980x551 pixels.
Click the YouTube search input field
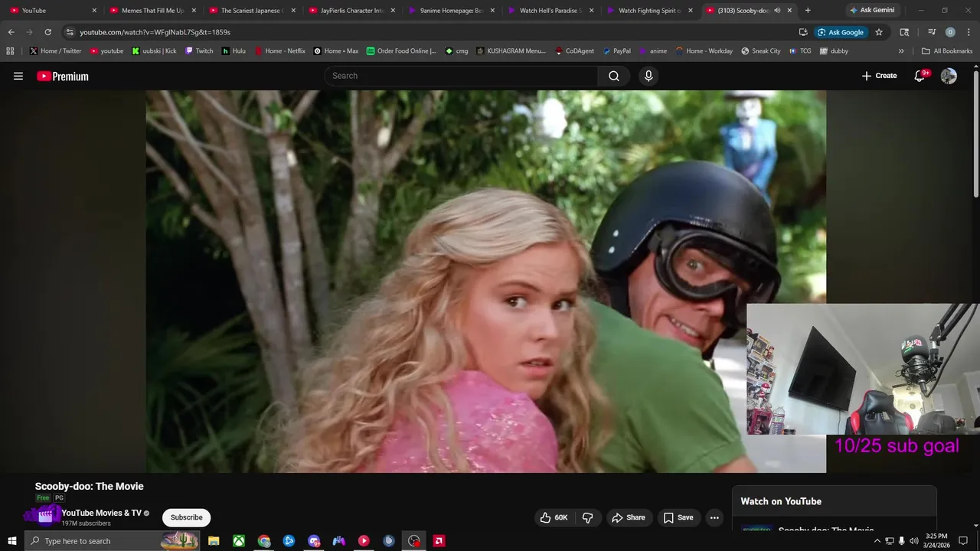(461, 76)
